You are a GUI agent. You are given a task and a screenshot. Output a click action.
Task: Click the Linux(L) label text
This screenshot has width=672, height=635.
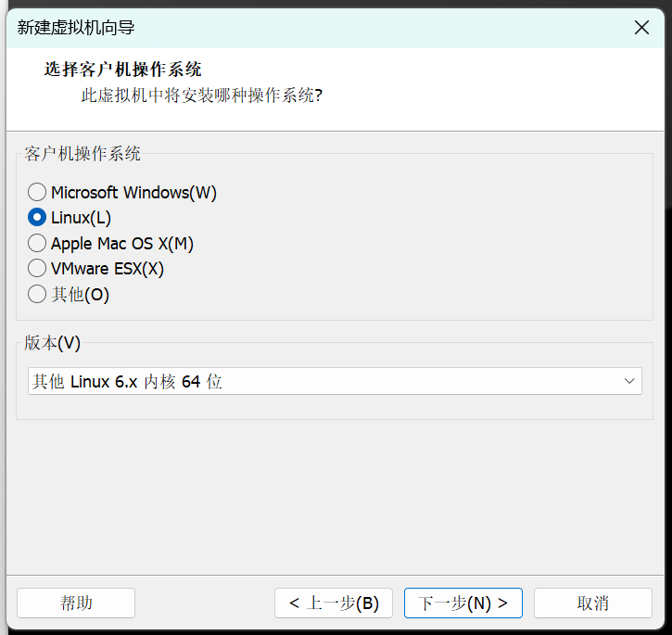pos(81,218)
